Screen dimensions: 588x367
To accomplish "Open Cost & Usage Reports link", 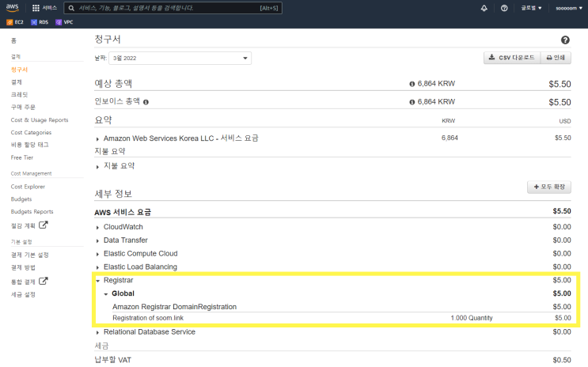I will pos(40,120).
